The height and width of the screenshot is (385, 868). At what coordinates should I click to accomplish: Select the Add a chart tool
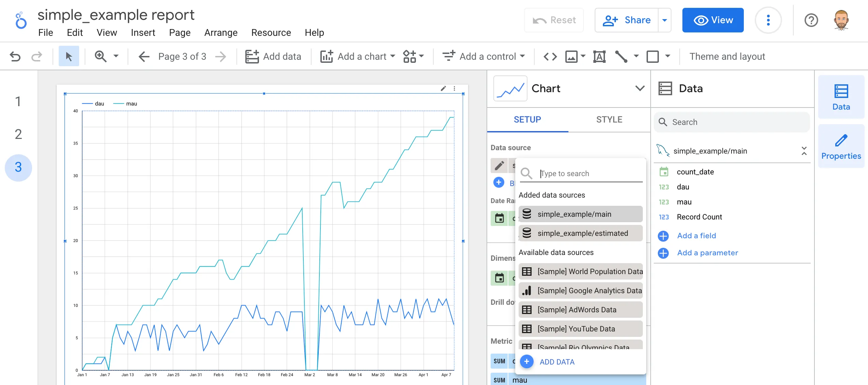click(357, 56)
